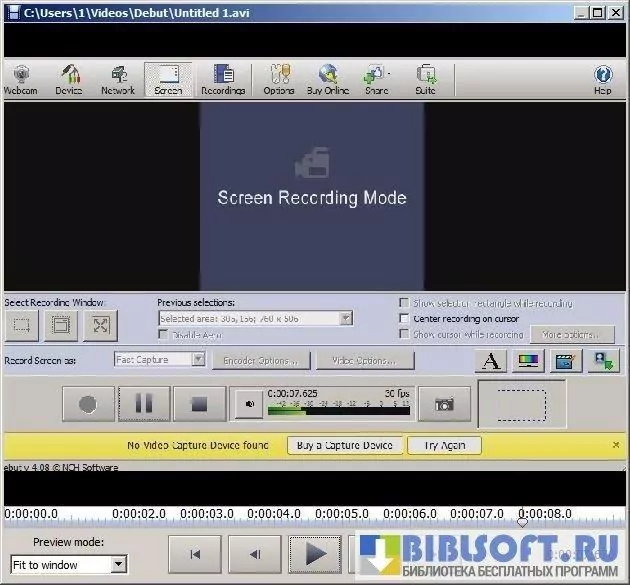630x585 pixels.
Task: Click the Buy a Capture Device button
Action: tap(346, 445)
